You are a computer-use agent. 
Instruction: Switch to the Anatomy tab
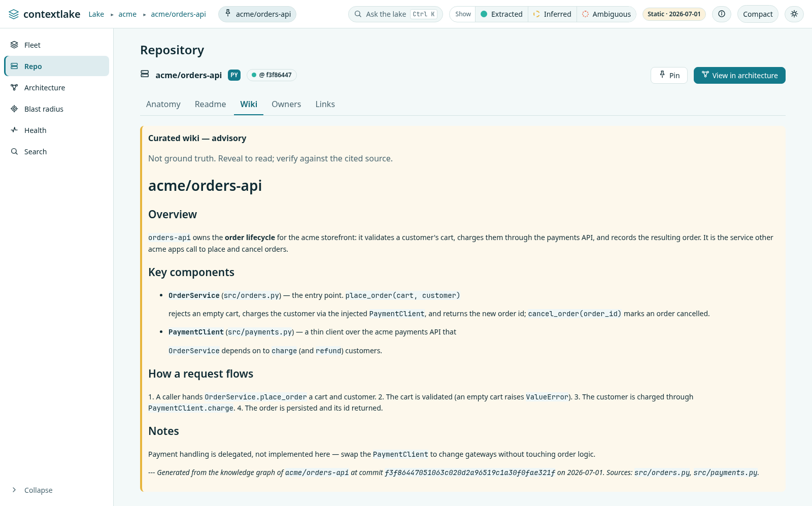tap(163, 104)
